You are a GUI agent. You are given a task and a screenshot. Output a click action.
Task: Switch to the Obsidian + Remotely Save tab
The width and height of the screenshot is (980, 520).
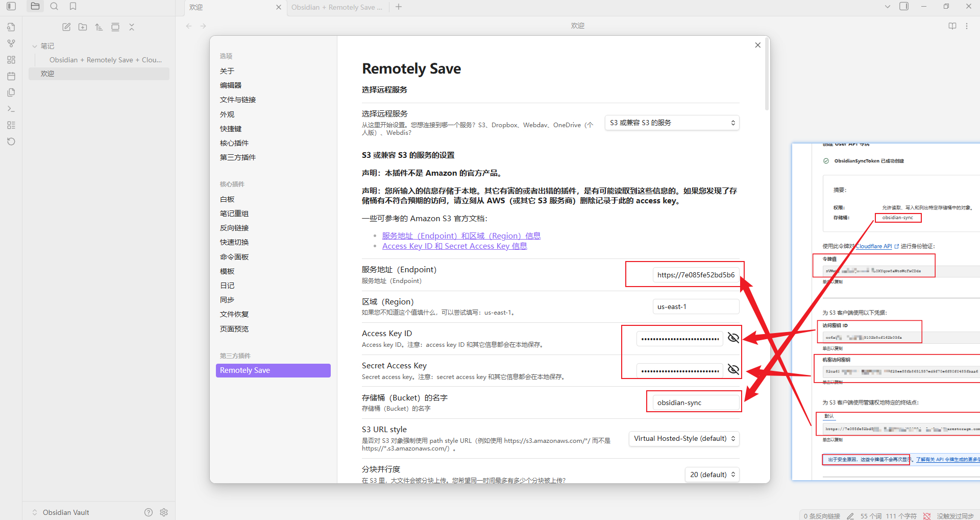point(337,7)
